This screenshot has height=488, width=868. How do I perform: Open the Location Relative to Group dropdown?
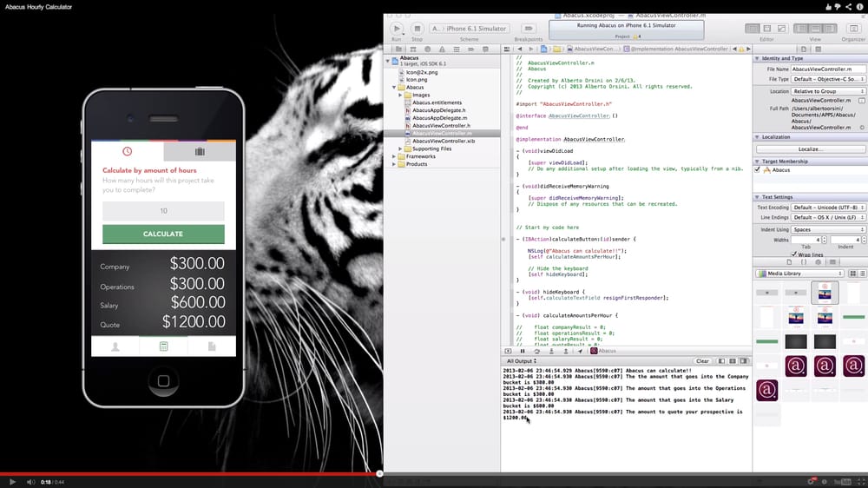click(x=828, y=91)
